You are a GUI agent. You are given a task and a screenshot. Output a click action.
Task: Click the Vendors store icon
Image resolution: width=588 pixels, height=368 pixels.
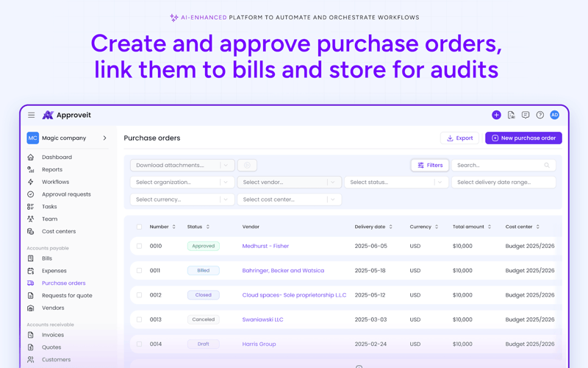(31, 308)
